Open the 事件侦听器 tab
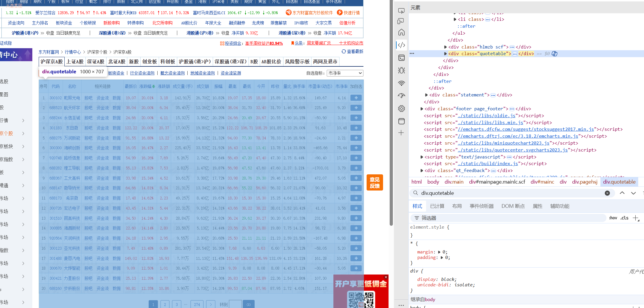The image size is (644, 308). coord(481,206)
